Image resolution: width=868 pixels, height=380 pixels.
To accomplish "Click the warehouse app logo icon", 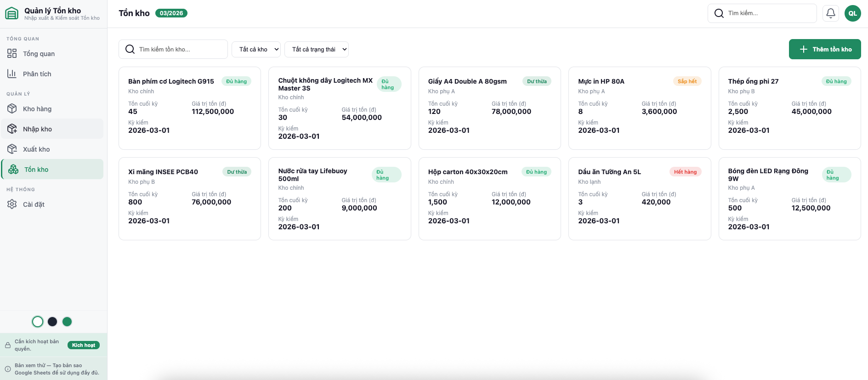I will [12, 13].
